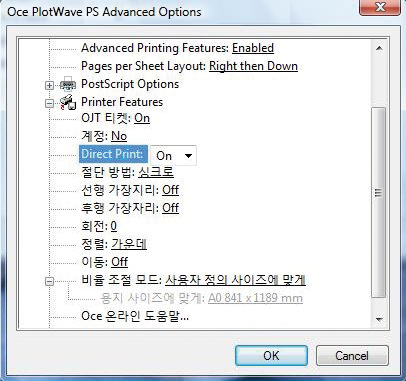Click the 회전 value 0
The width and height of the screenshot is (406, 381).
coord(114,226)
